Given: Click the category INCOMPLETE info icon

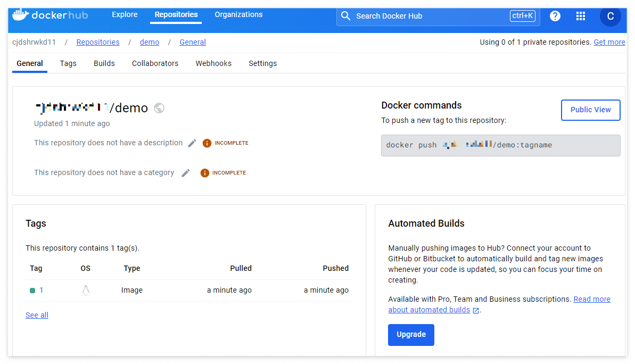Looking at the screenshot, I should pyautogui.click(x=204, y=173).
